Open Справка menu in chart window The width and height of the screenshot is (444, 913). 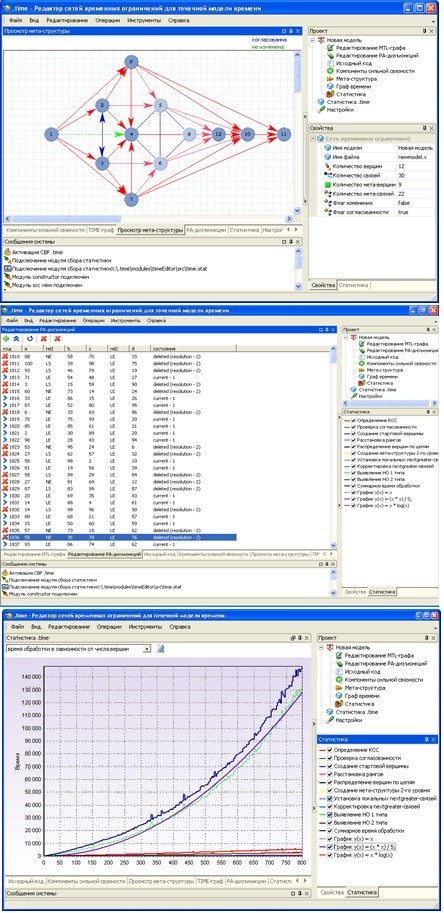point(180,627)
